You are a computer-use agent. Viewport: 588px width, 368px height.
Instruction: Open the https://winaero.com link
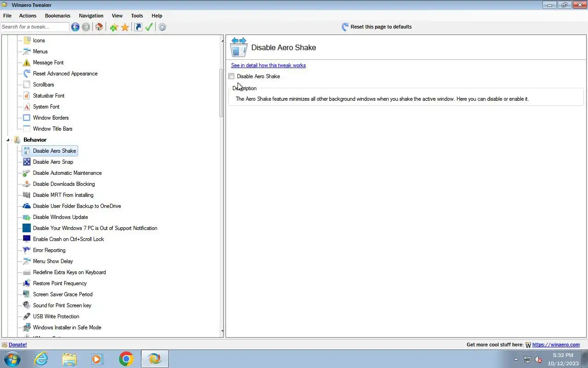556,345
